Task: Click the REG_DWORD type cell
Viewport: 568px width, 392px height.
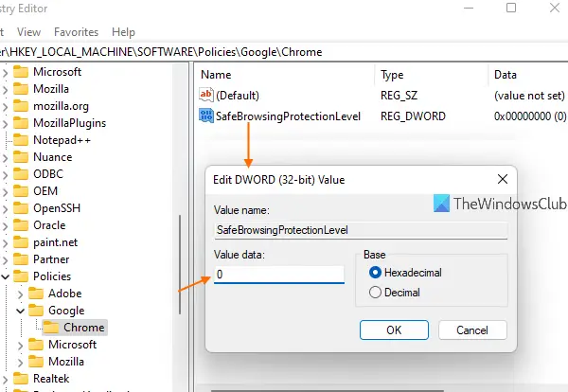Action: point(413,116)
